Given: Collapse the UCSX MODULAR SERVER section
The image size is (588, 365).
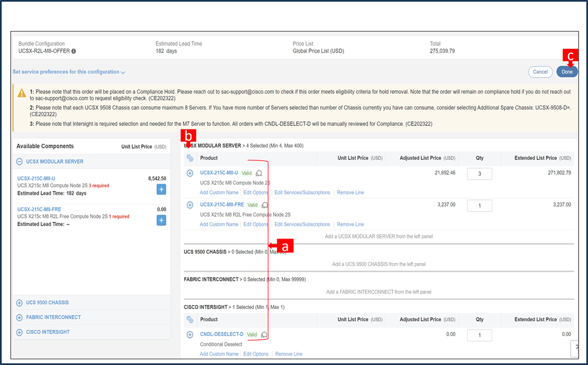Looking at the screenshot, I should (x=19, y=162).
